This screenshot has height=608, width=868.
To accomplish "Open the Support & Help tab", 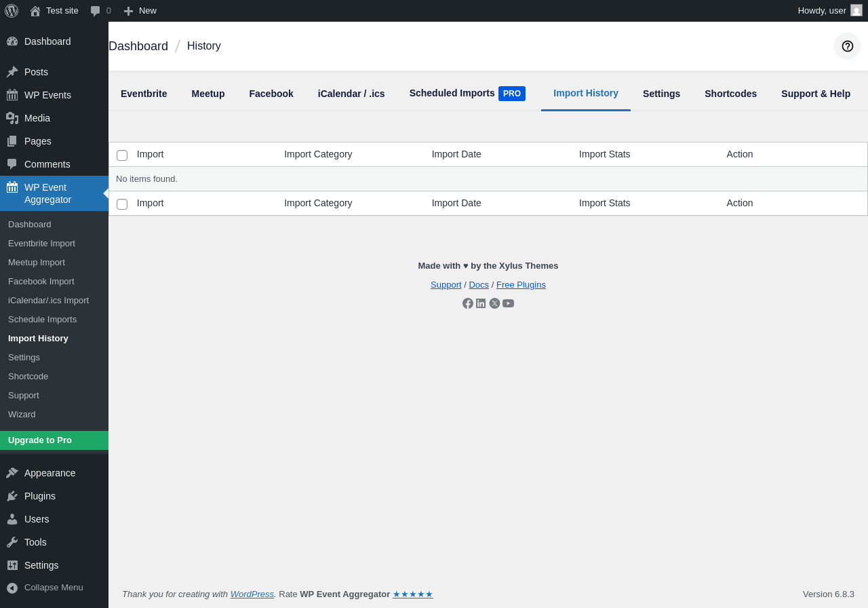I will click(x=816, y=94).
